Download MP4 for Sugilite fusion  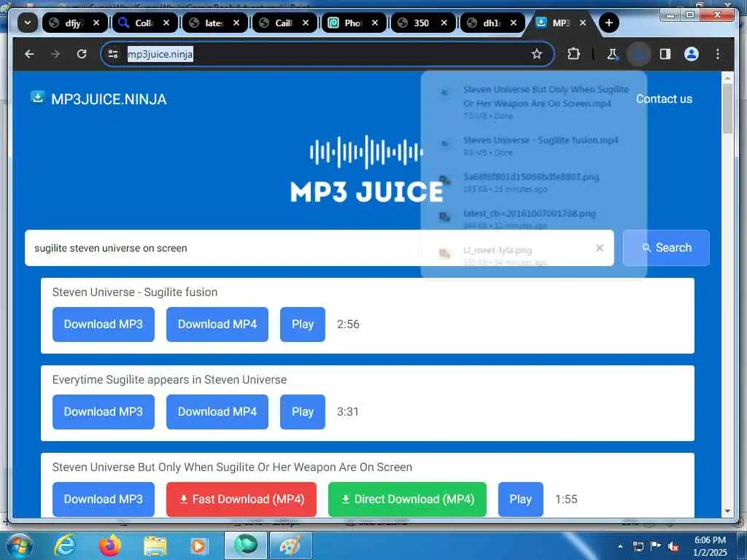[217, 324]
